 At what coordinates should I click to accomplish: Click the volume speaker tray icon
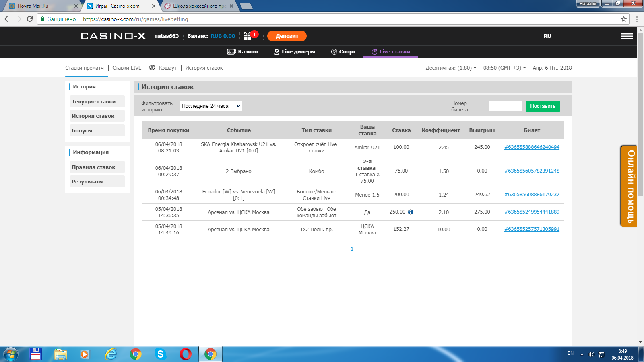pyautogui.click(x=591, y=354)
